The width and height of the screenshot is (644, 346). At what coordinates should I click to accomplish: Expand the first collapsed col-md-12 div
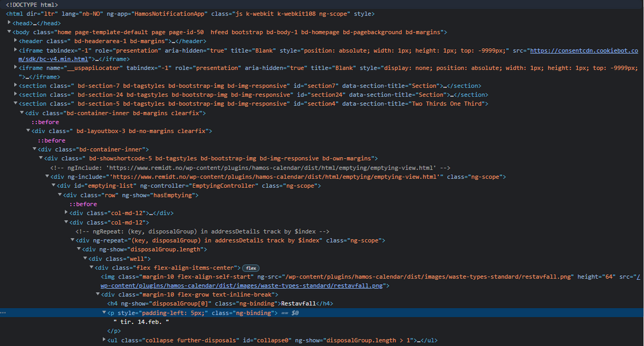67,213
